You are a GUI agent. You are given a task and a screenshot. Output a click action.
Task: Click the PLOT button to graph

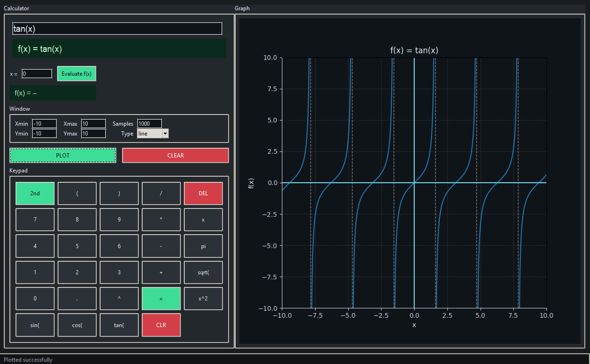point(63,155)
